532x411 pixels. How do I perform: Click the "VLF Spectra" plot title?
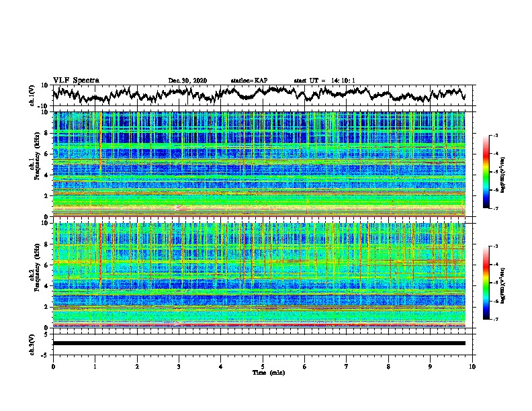tap(76, 80)
